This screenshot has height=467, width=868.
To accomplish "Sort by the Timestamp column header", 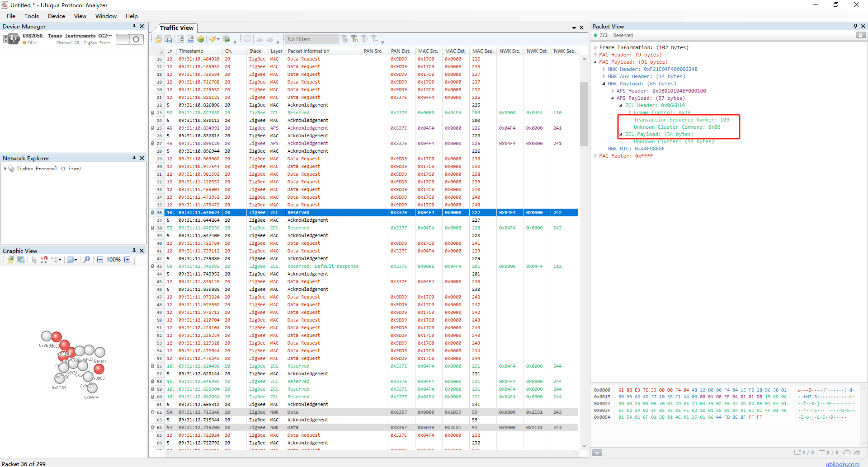I will (199, 51).
